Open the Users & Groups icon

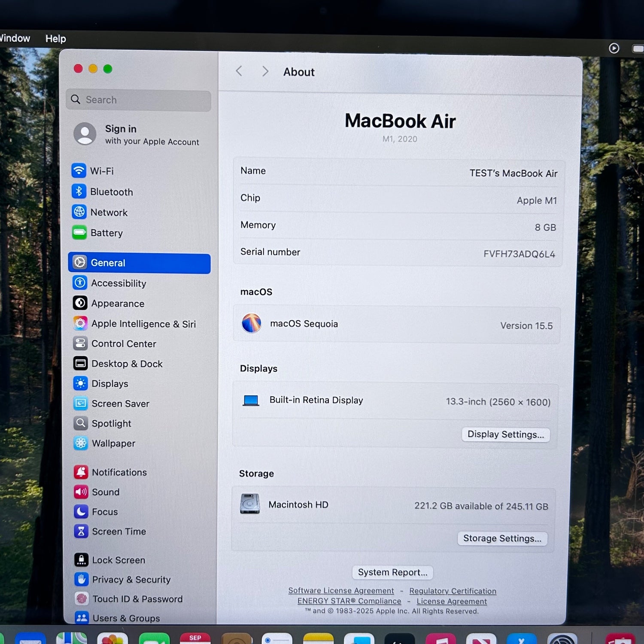(x=82, y=617)
